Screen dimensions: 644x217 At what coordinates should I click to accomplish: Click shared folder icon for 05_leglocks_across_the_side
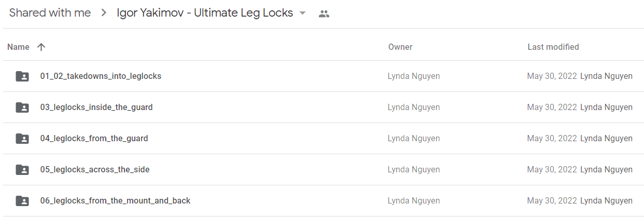22,170
